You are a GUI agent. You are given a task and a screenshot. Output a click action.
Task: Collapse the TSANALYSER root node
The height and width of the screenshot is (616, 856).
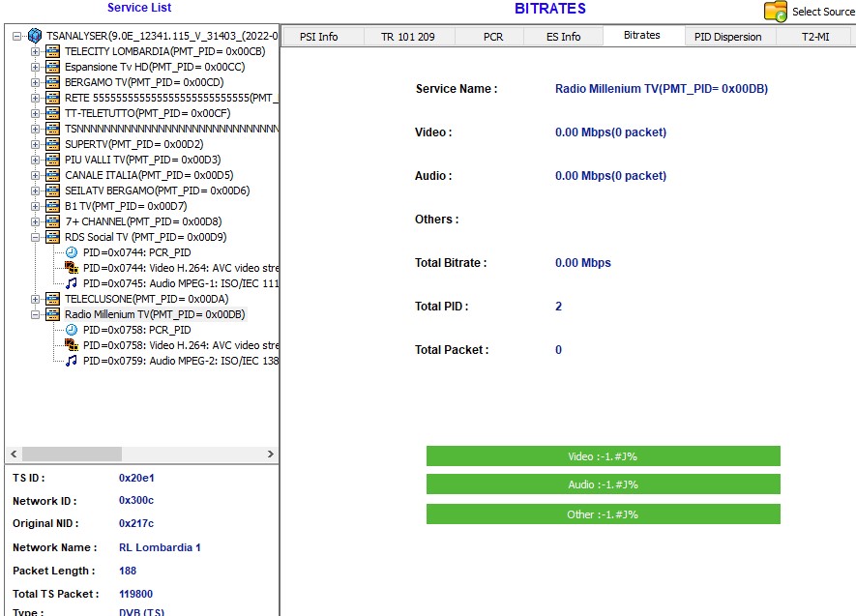point(16,36)
